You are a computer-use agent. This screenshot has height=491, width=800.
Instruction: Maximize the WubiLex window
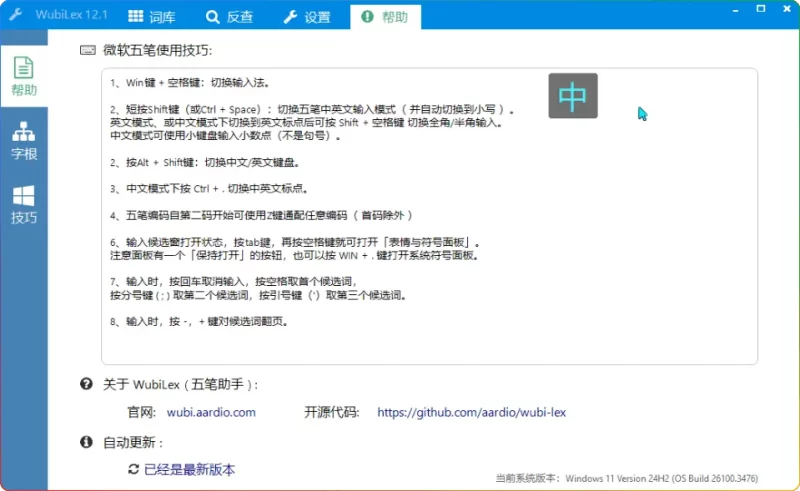point(761,9)
